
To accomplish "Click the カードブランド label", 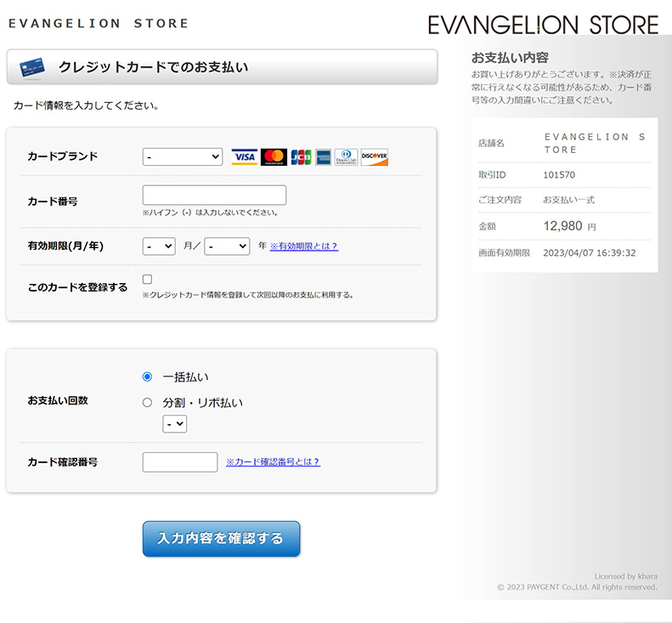I will point(63,156).
